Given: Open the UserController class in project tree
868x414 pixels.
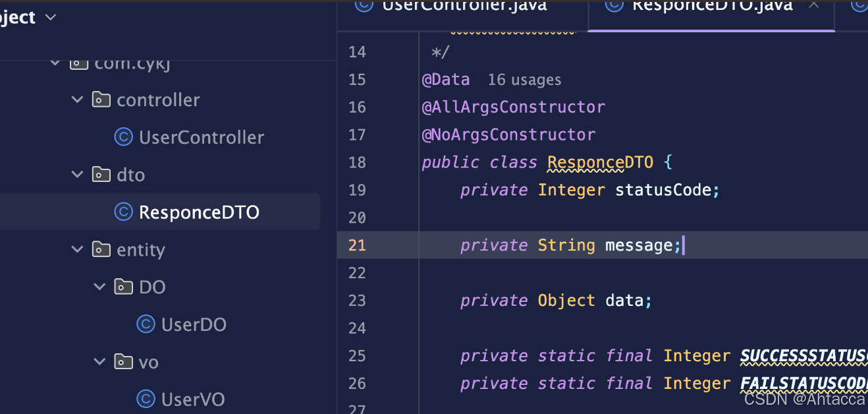Looking at the screenshot, I should point(201,137).
